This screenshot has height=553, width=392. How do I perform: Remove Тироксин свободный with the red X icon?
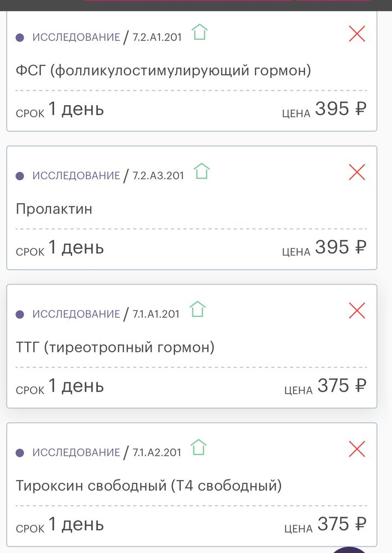(357, 450)
